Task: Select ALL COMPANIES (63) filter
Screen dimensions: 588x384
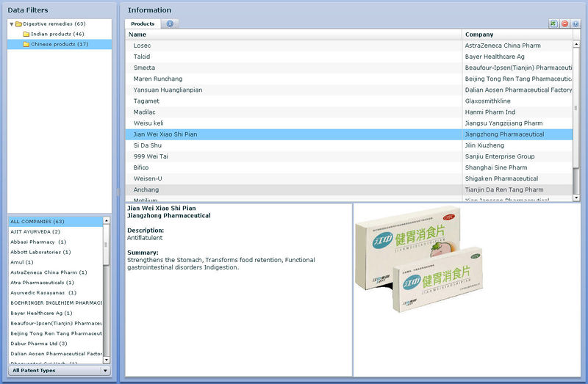Action: pyautogui.click(x=37, y=222)
